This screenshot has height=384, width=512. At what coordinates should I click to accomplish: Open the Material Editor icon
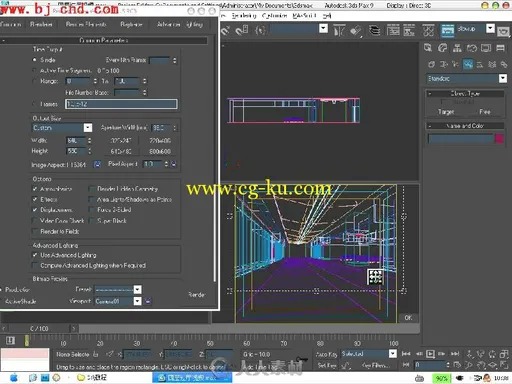tap(428, 30)
